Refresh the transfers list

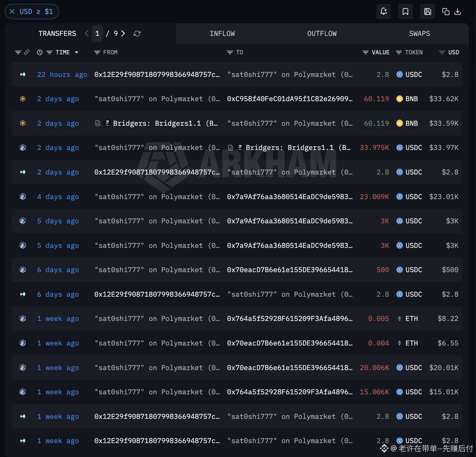click(137, 34)
